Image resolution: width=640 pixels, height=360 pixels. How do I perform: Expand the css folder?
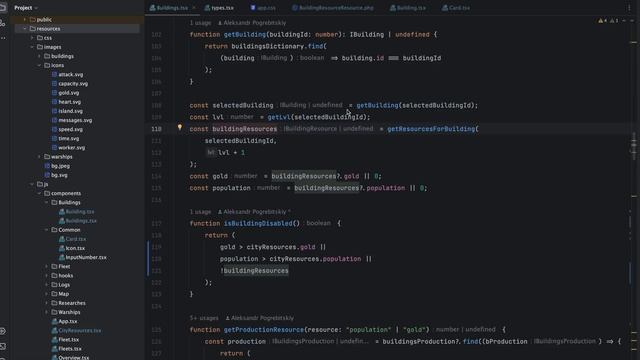tap(32, 38)
